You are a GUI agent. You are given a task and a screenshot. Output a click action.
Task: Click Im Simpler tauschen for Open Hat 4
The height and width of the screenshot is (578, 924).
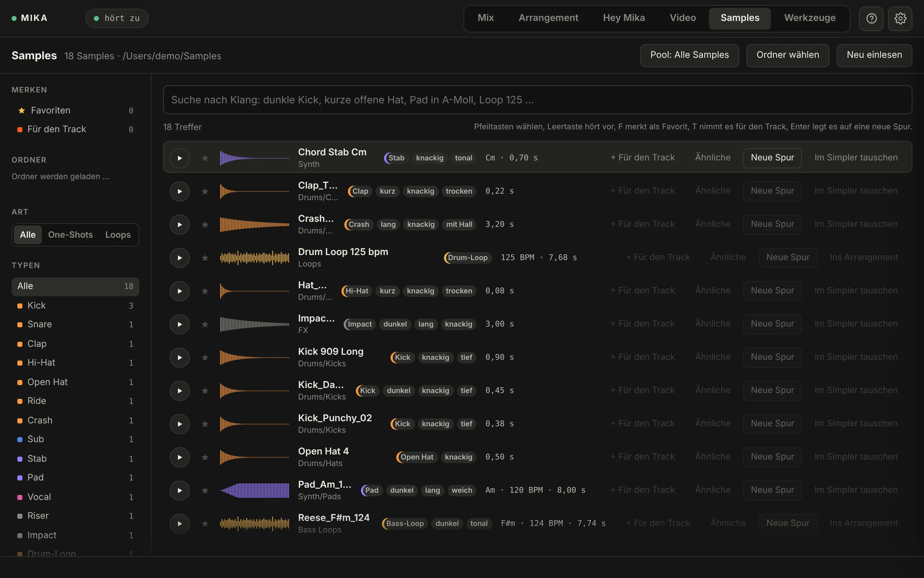tap(856, 457)
